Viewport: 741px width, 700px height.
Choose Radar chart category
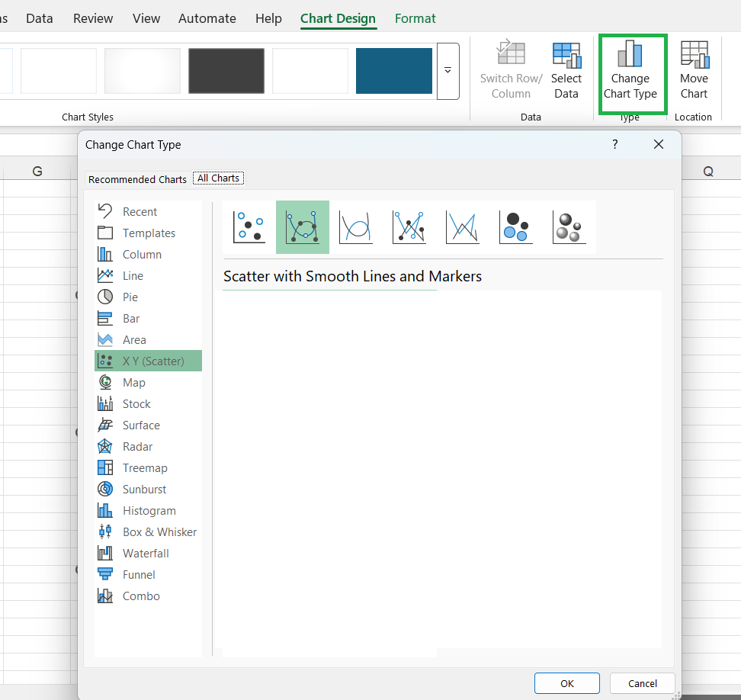pyautogui.click(x=148, y=447)
